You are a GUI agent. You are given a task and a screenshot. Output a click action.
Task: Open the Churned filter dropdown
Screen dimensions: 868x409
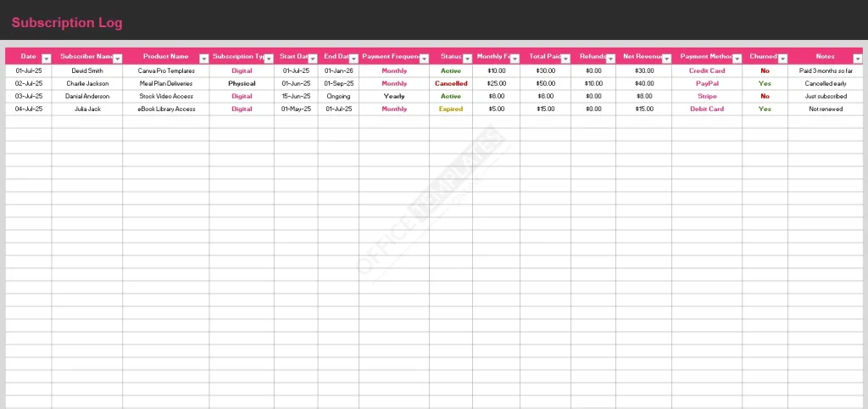coord(782,59)
